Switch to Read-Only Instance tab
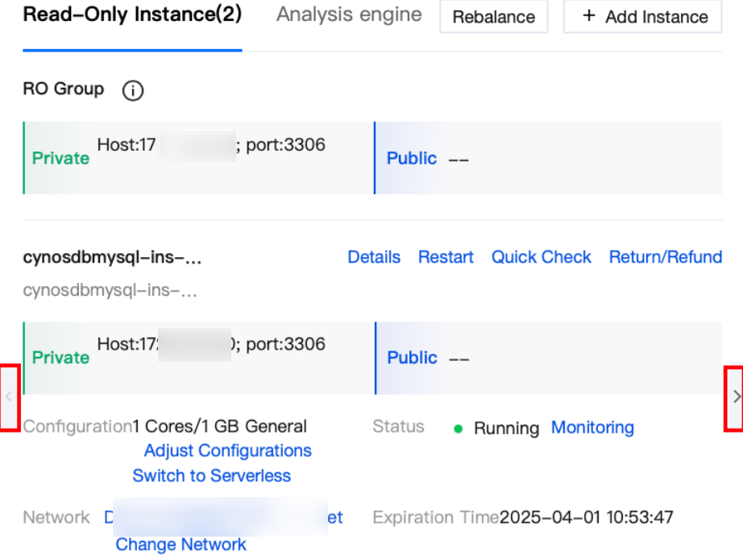The image size is (743, 560). 132,15
